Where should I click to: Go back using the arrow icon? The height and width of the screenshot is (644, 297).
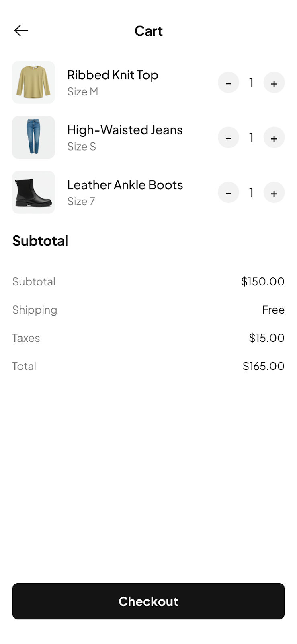click(x=21, y=31)
